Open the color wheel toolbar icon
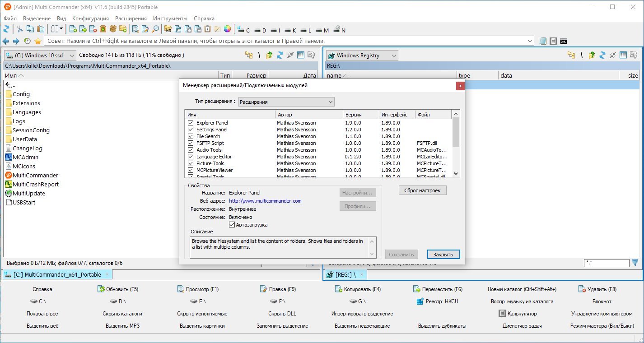Screen dimensions: 644x343 tap(227, 29)
